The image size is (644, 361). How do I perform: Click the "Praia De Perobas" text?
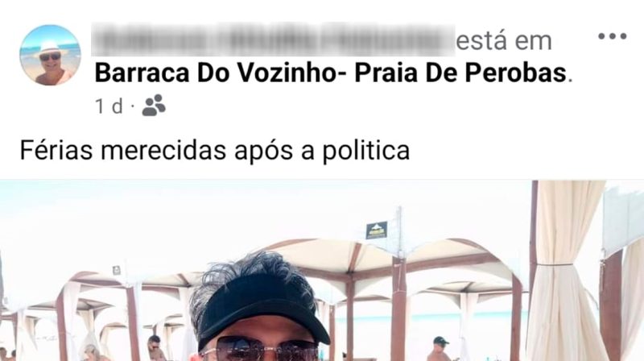pyautogui.click(x=460, y=73)
